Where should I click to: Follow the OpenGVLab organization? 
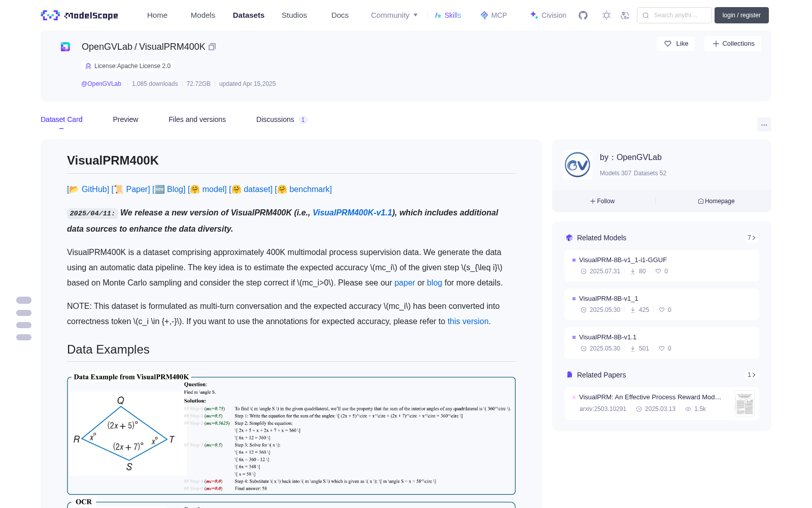(602, 201)
